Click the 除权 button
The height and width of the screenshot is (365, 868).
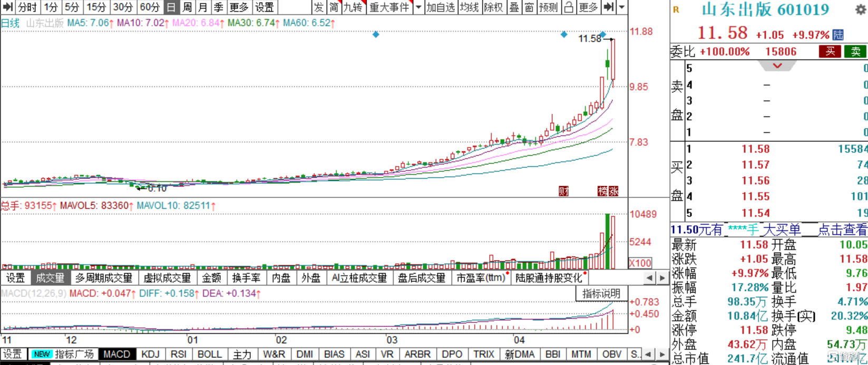pos(494,7)
